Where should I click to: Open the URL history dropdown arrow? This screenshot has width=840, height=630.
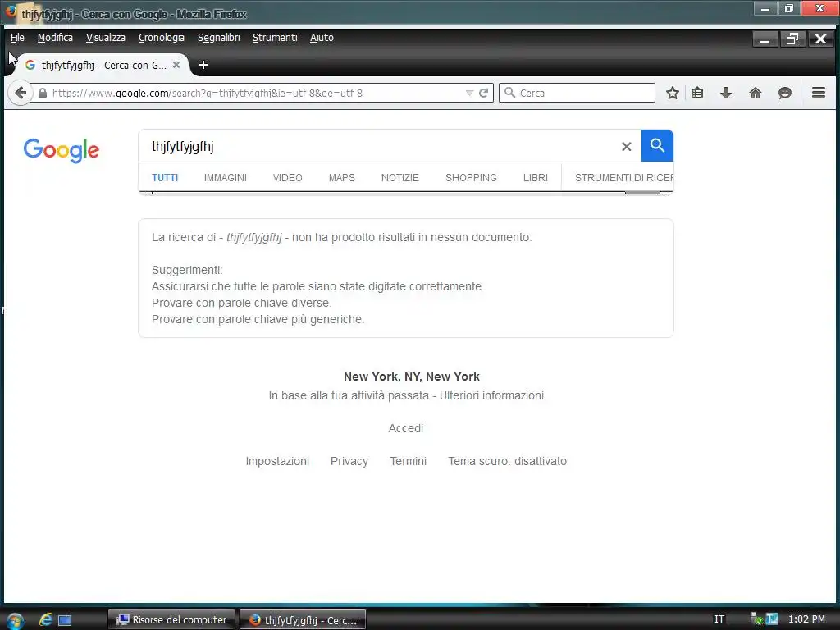point(469,93)
